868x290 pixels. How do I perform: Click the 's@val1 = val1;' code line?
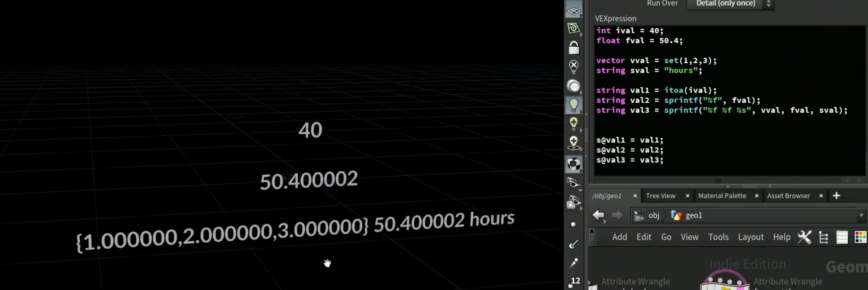[x=630, y=140]
